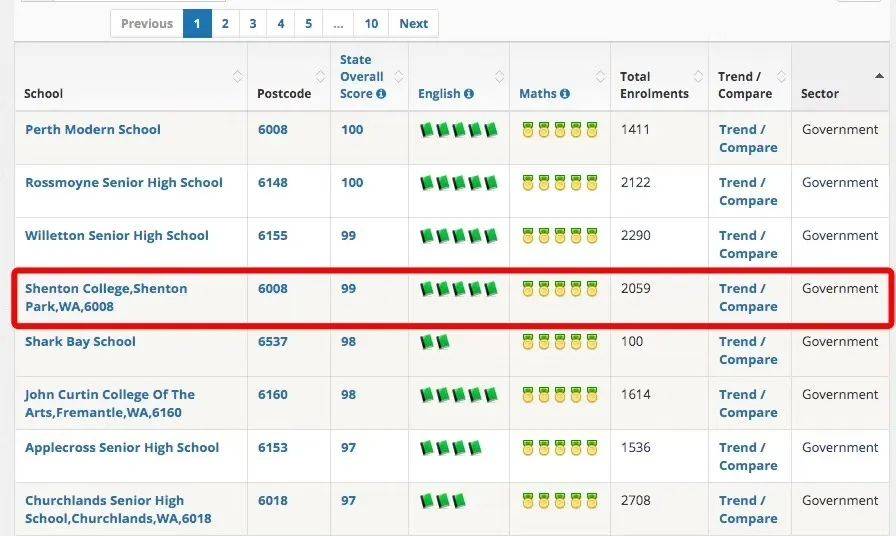896x536 pixels.
Task: Click the Trend / Compare sort arrows
Action: point(782,77)
